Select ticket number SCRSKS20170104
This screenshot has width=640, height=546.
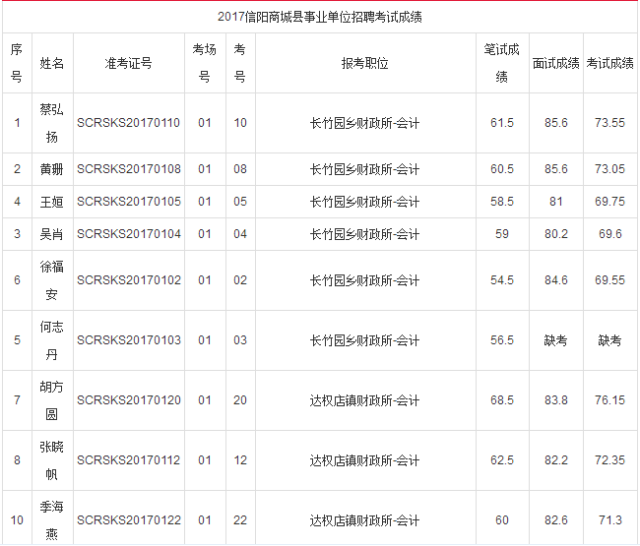click(x=129, y=234)
